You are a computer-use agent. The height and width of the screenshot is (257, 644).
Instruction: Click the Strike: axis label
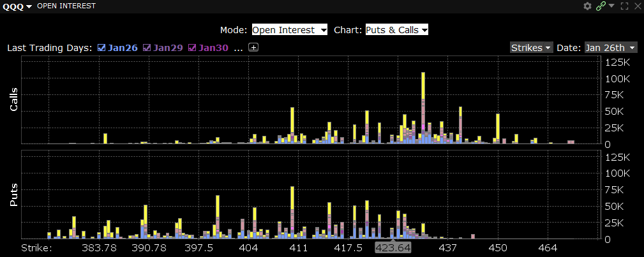coord(36,248)
